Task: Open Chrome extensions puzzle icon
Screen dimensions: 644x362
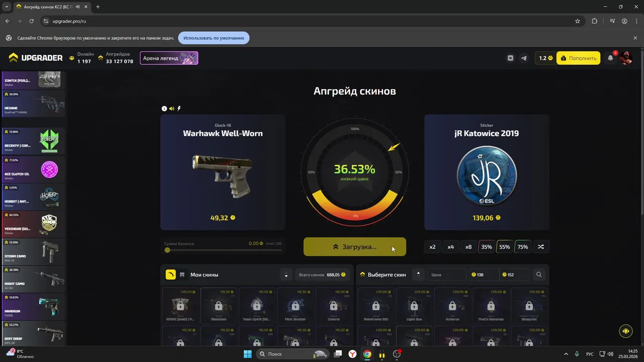Action: tap(594, 21)
